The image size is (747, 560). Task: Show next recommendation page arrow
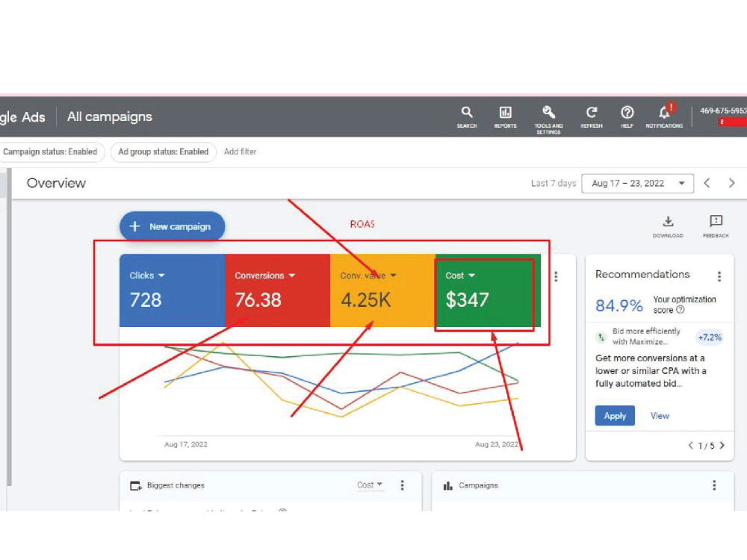(x=722, y=445)
